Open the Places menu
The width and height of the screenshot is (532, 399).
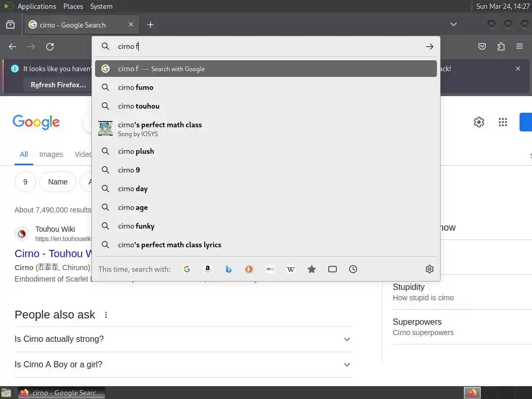[73, 6]
